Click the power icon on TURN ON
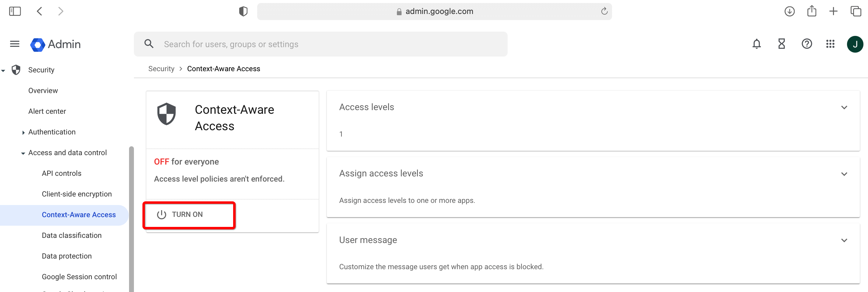Image resolution: width=868 pixels, height=292 pixels. tap(161, 214)
